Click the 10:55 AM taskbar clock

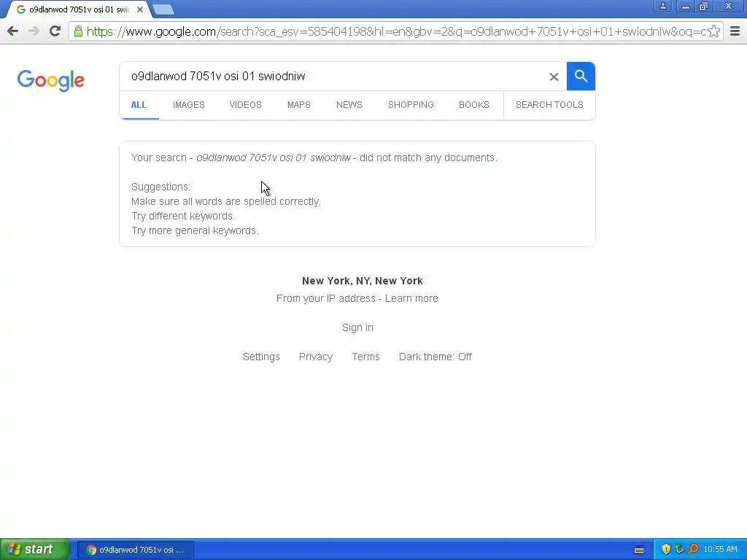720,550
